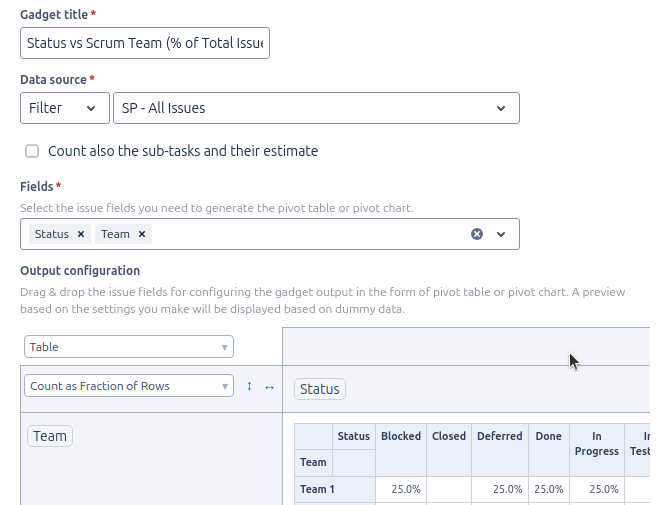Click the Team pivot row chip

tap(50, 436)
